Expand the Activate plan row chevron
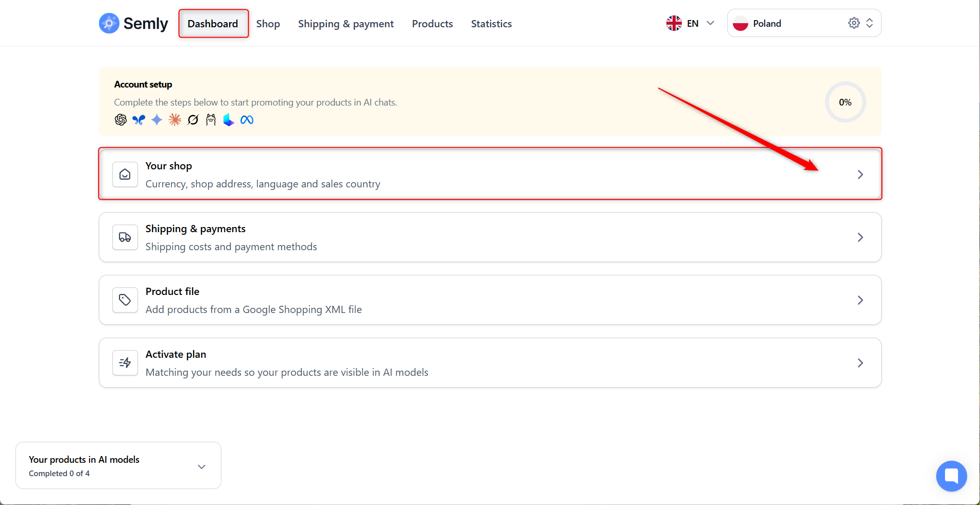 (861, 363)
